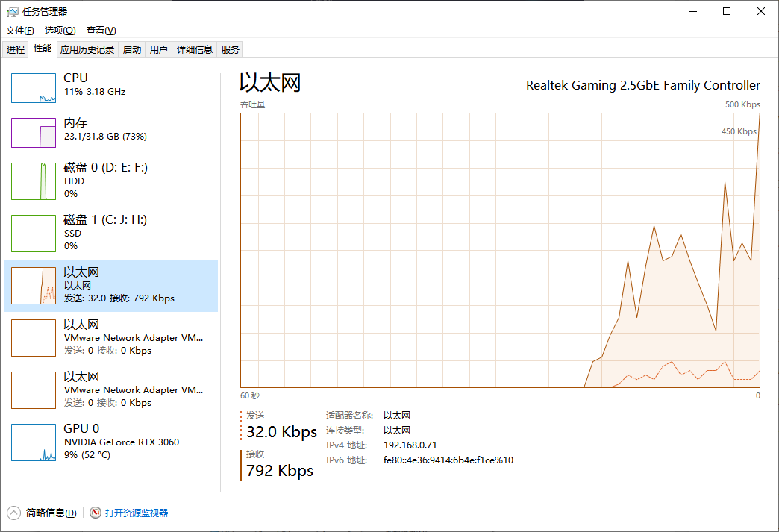Select the GPU 0 graph thumbnail
The height and width of the screenshot is (532, 779).
(34, 442)
